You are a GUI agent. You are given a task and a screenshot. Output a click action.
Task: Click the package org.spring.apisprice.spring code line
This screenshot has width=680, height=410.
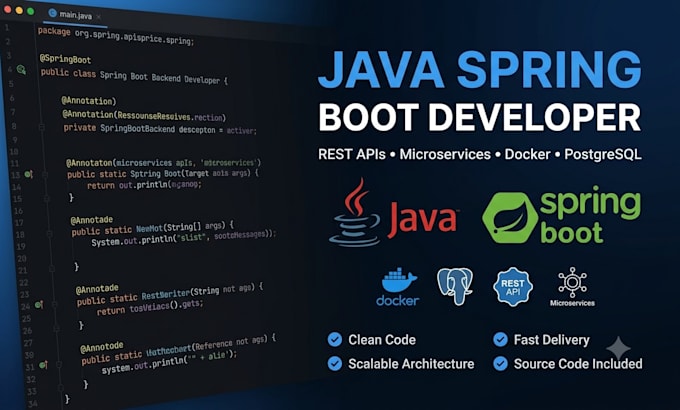[116, 36]
